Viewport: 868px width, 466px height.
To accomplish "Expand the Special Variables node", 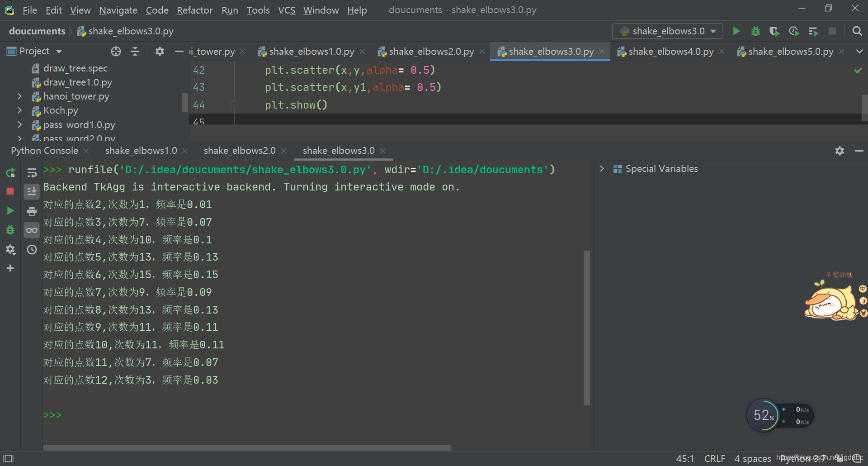I will click(x=602, y=169).
